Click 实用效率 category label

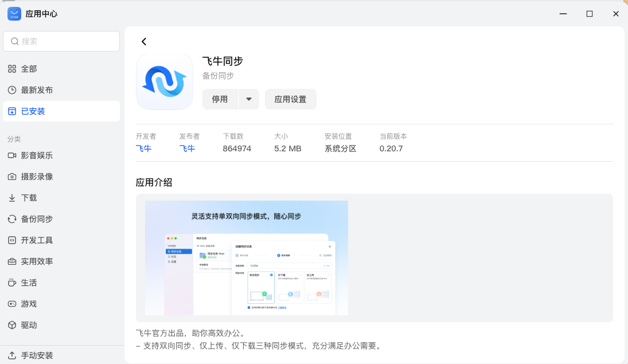37,261
